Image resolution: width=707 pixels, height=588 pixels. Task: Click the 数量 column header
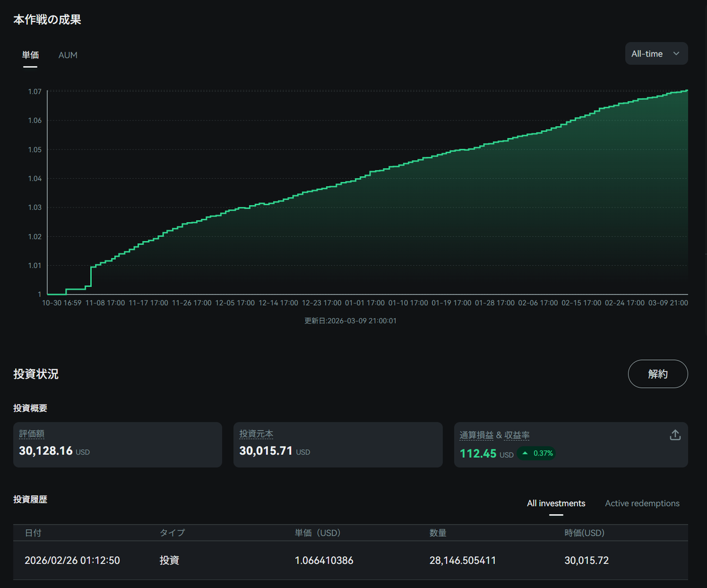(438, 533)
